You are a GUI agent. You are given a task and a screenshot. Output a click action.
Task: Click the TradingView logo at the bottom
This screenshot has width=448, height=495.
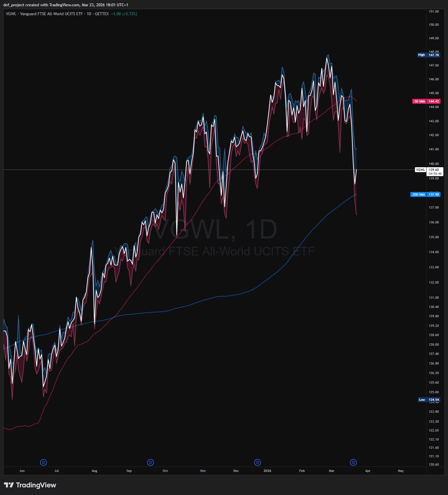point(30,485)
